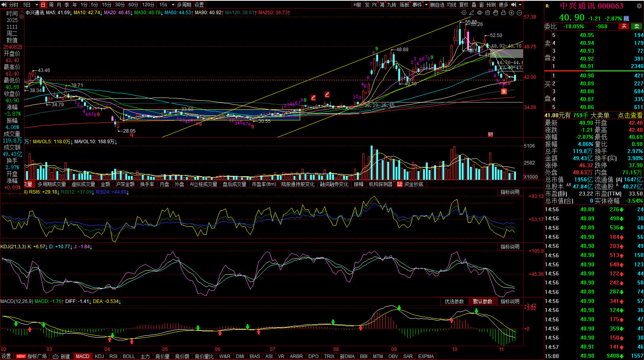Select the EXPMA indicator tab
The height and width of the screenshot is (360, 644).
click(426, 356)
